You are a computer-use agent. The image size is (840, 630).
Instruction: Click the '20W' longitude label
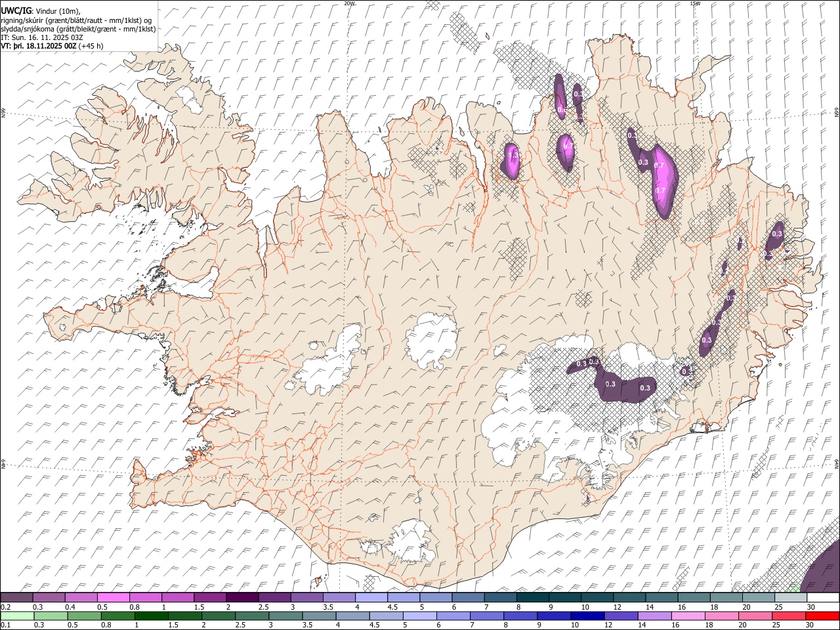click(x=349, y=3)
